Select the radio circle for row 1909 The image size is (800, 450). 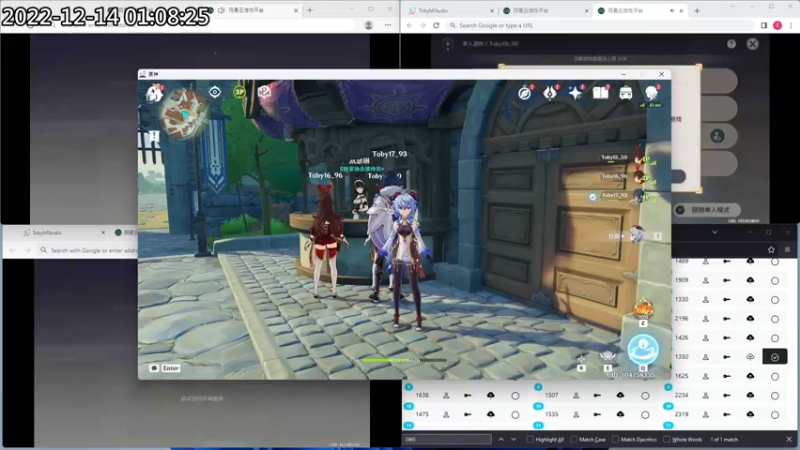tap(774, 281)
